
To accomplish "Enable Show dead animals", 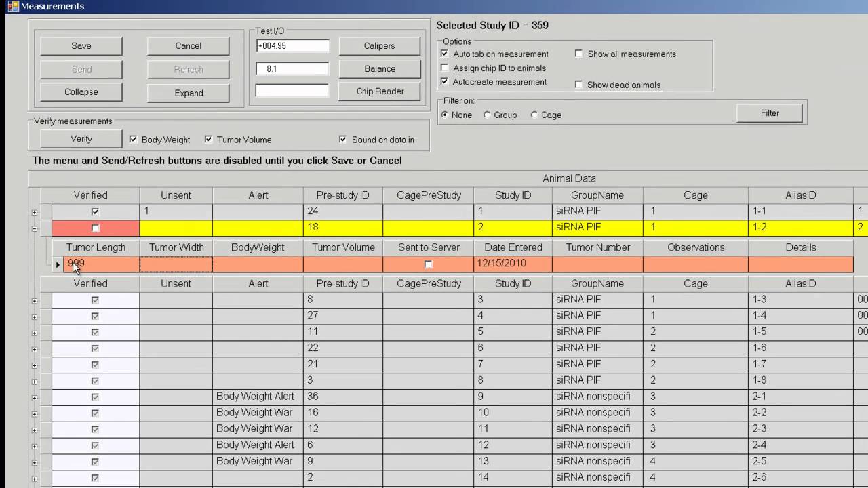I will coord(579,85).
